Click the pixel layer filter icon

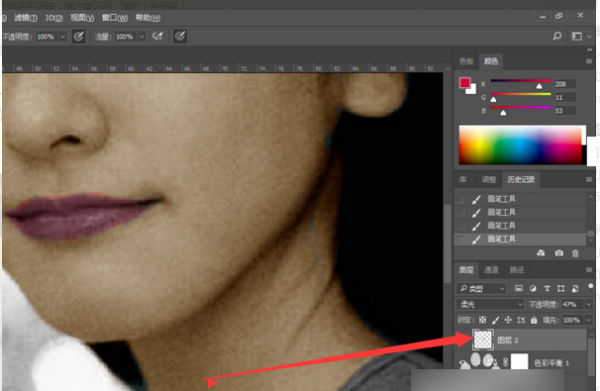519,288
